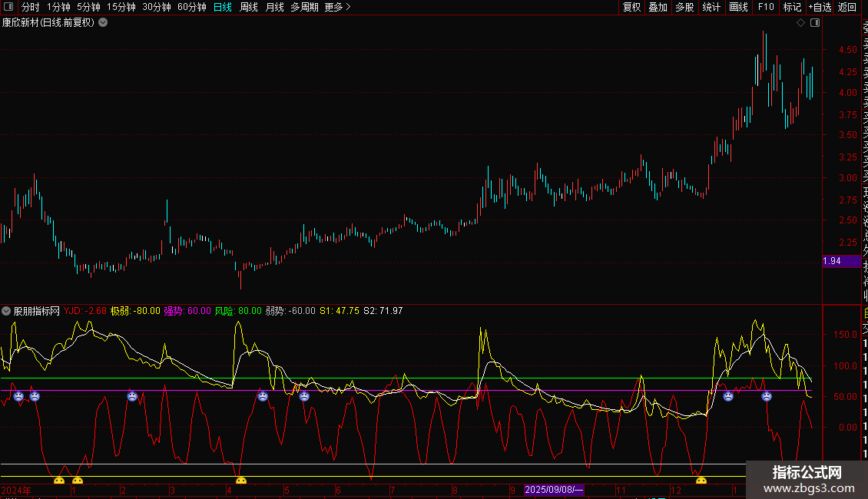Expand the 更多 periods menu

point(337,8)
